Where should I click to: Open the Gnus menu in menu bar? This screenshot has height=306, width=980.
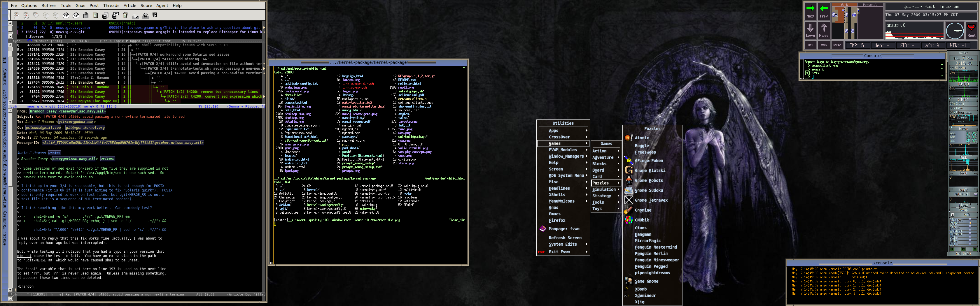coord(80,6)
